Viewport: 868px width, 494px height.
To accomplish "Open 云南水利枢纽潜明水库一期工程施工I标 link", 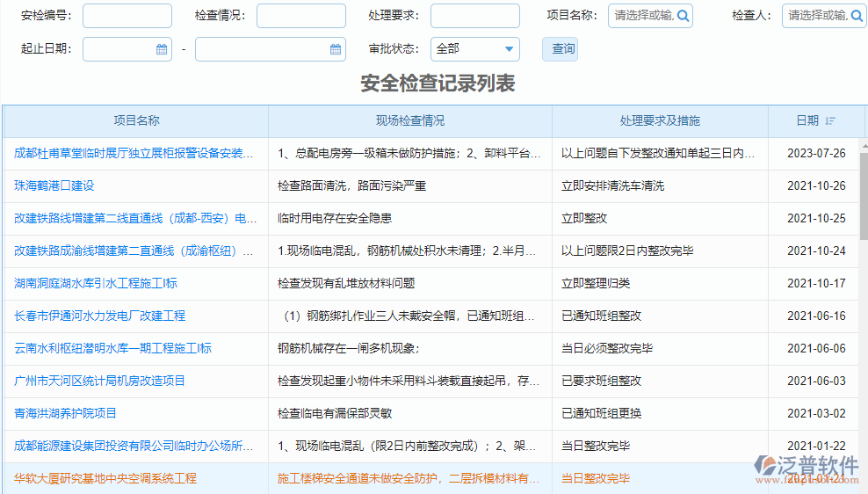I will [x=113, y=348].
